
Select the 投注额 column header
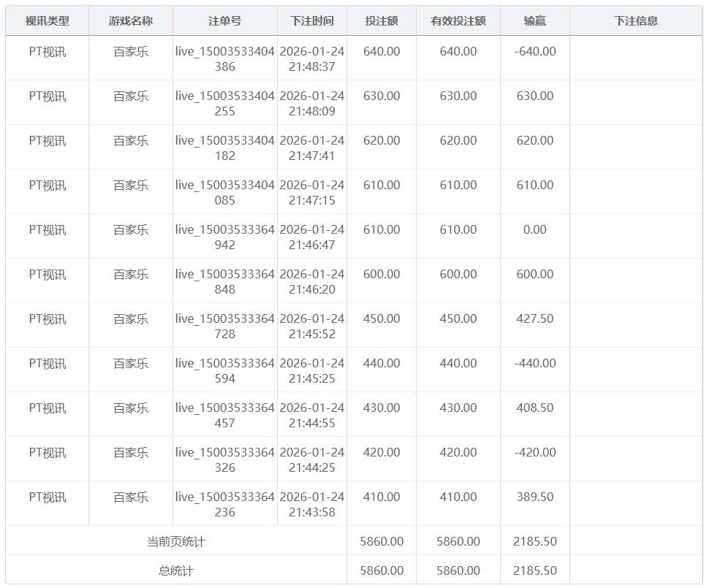click(x=382, y=21)
